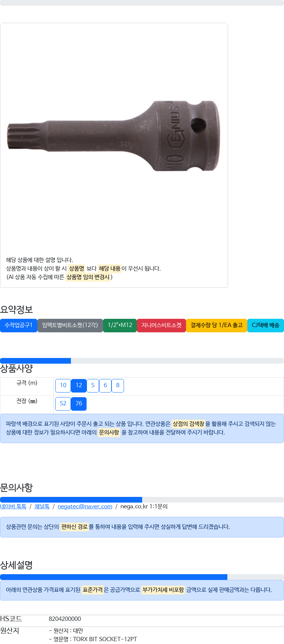Click the negatec@naver.com email link
Viewport: 284px width, 644px height.
[x=85, y=507]
